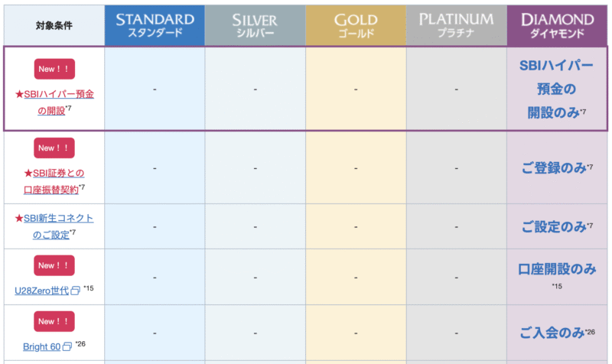Click the GOLD ゴールド column header
Viewport: 612px width, 364px height.
(356, 25)
